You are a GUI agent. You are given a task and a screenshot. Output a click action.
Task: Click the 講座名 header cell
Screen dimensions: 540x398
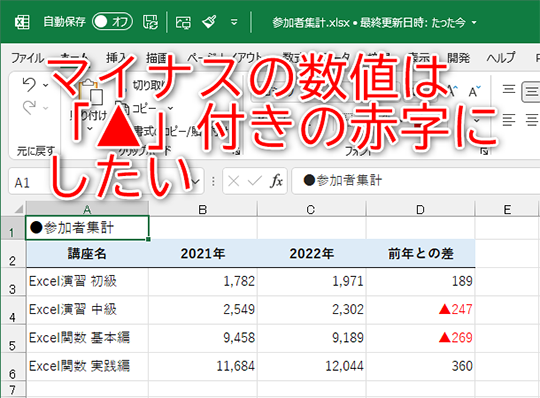[x=87, y=254]
